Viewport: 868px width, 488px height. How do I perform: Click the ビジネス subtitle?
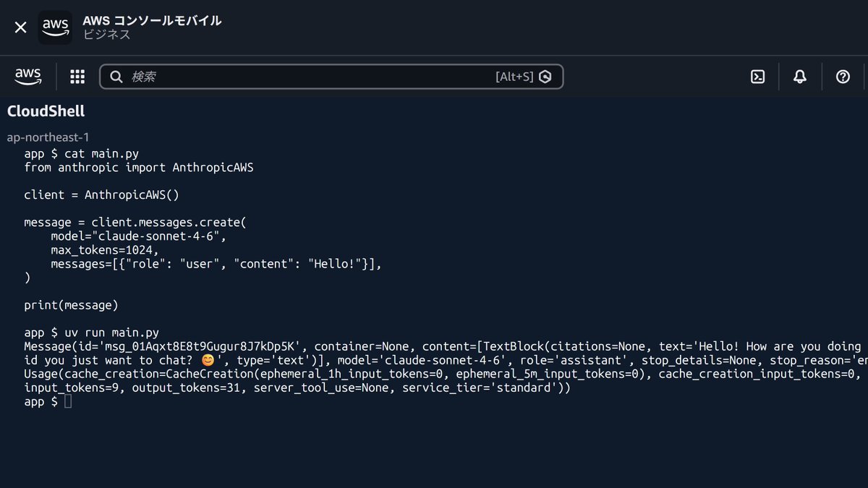pyautogui.click(x=106, y=35)
